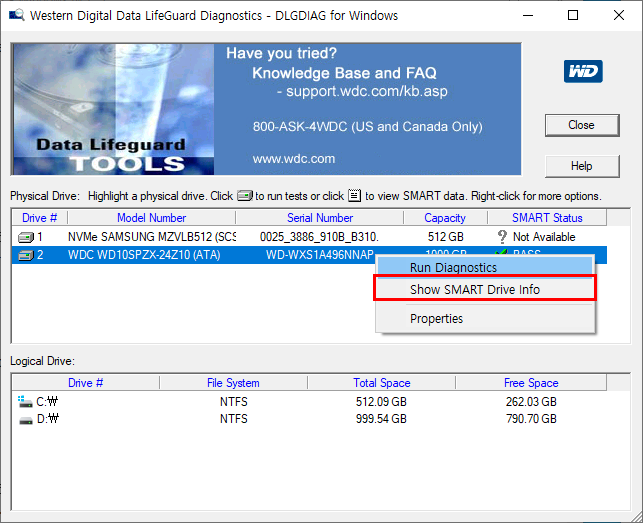Select the D:₩ logical drive row

tap(309, 419)
